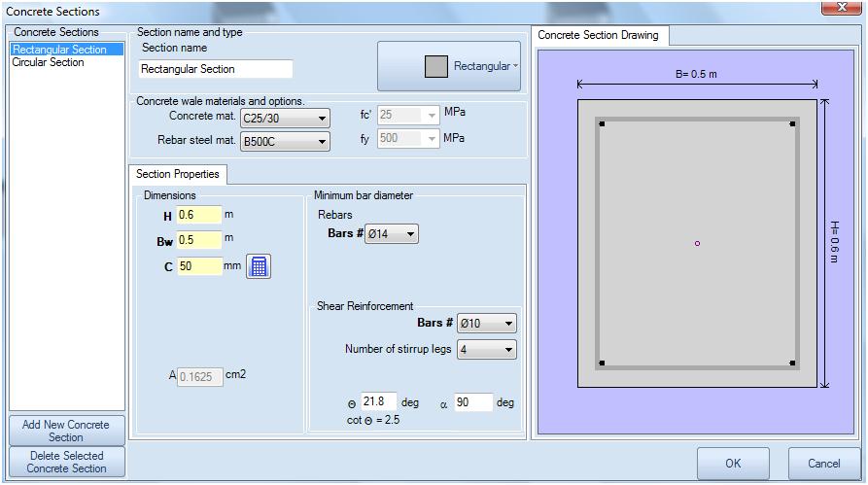Click the H dimension field
The height and width of the screenshot is (485, 868).
tap(199, 215)
